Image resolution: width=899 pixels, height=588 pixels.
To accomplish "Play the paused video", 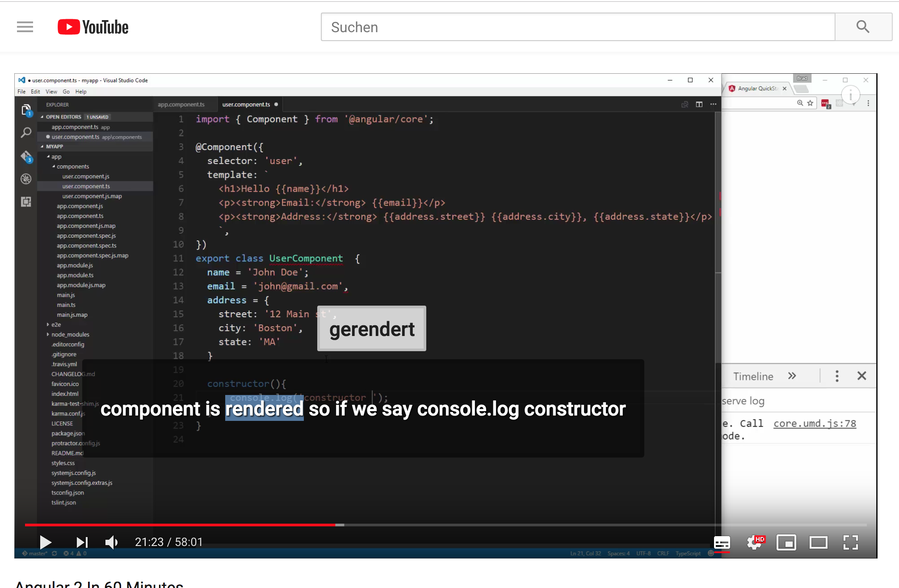I will point(45,542).
